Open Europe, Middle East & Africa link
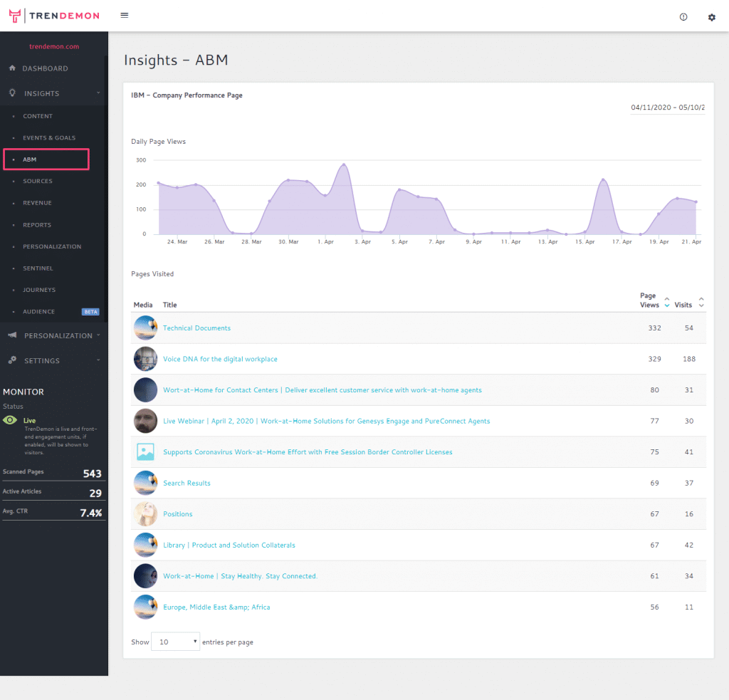 tap(216, 607)
